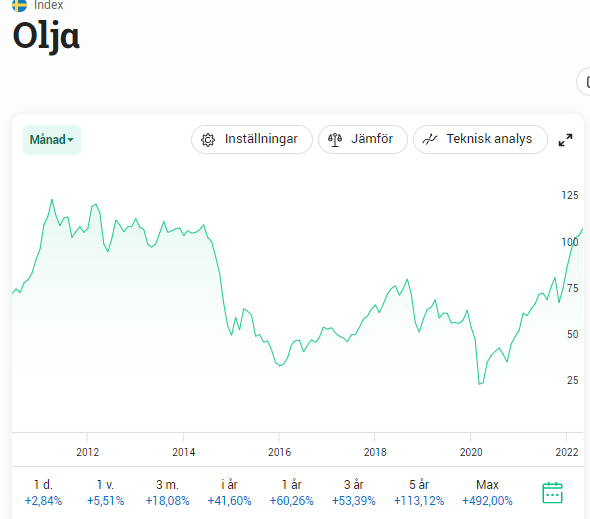Select the 5 år period

(x=419, y=493)
